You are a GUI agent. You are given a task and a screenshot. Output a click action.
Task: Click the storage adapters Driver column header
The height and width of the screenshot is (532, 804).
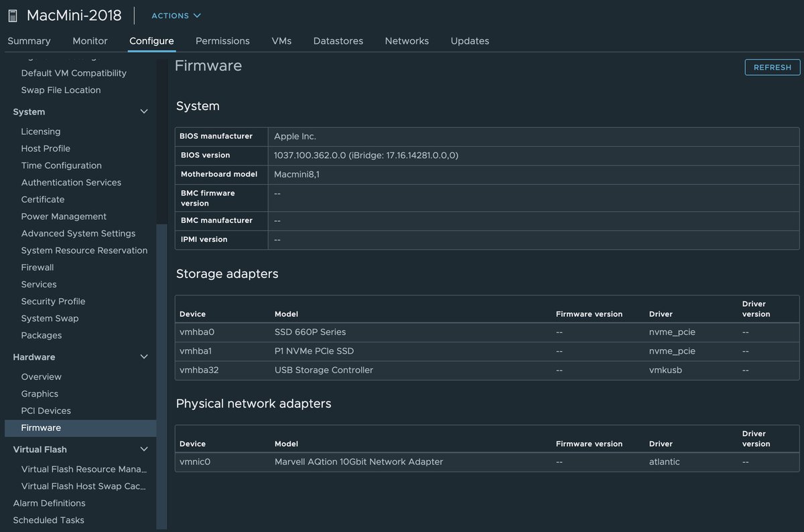click(661, 314)
